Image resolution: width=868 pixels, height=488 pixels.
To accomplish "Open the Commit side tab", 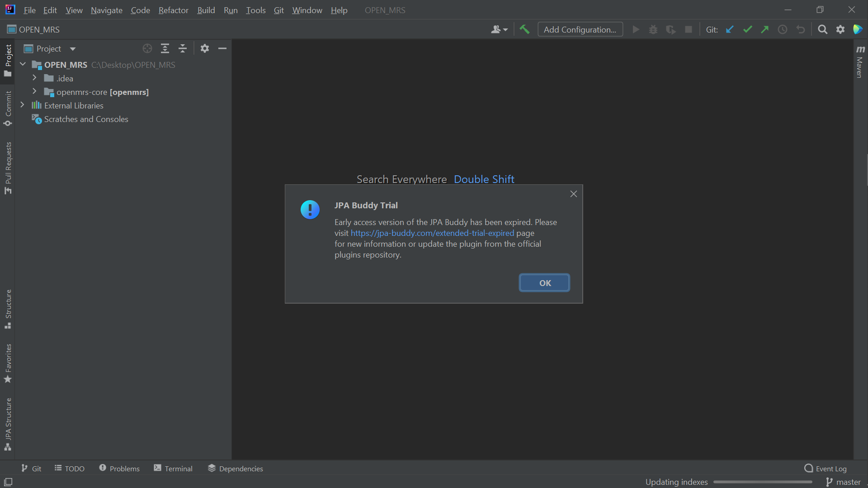I will (8, 108).
